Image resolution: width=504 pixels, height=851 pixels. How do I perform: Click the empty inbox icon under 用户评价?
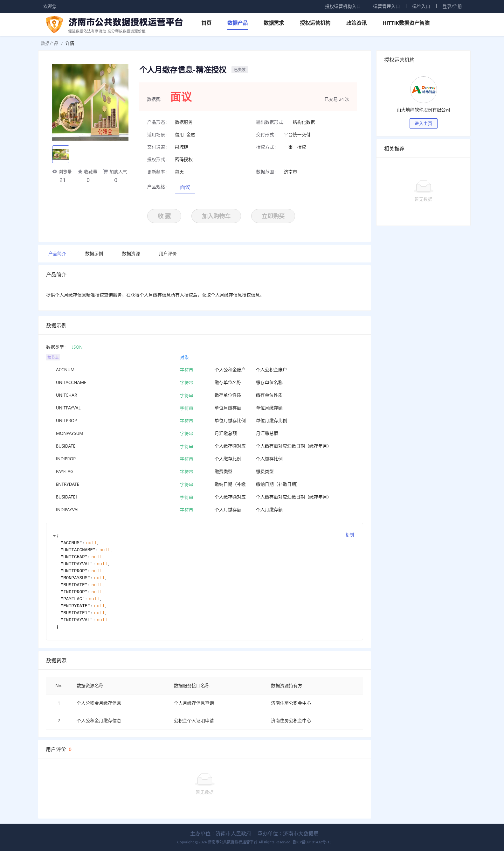pos(204,779)
